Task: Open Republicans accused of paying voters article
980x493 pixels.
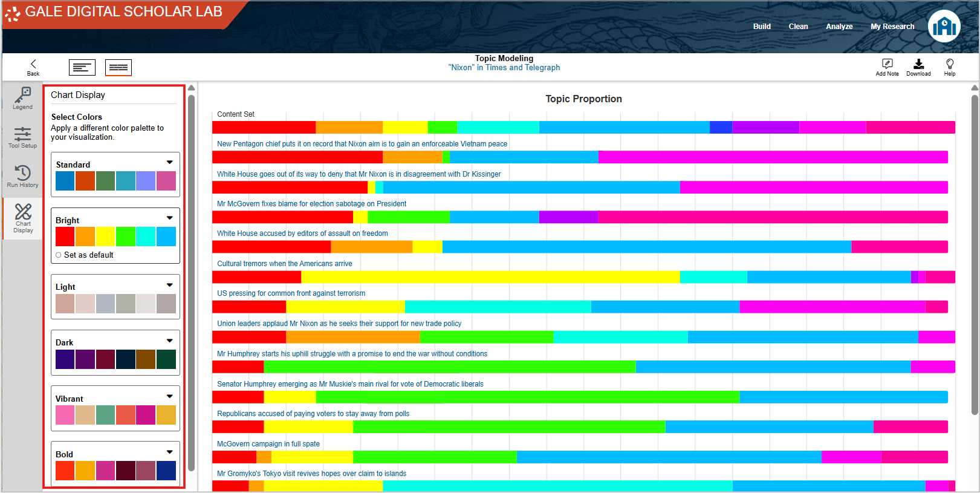Action: 313,414
